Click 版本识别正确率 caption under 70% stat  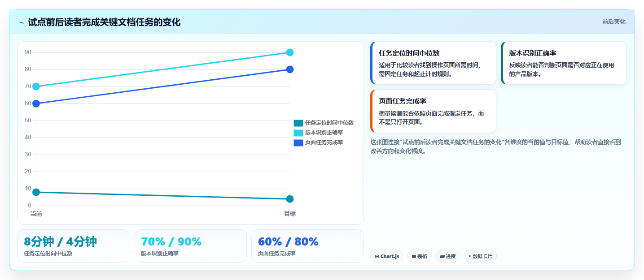click(x=160, y=254)
